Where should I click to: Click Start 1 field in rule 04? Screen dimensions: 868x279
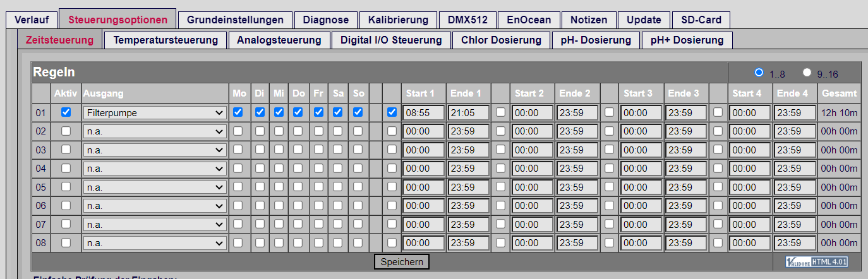(x=423, y=169)
